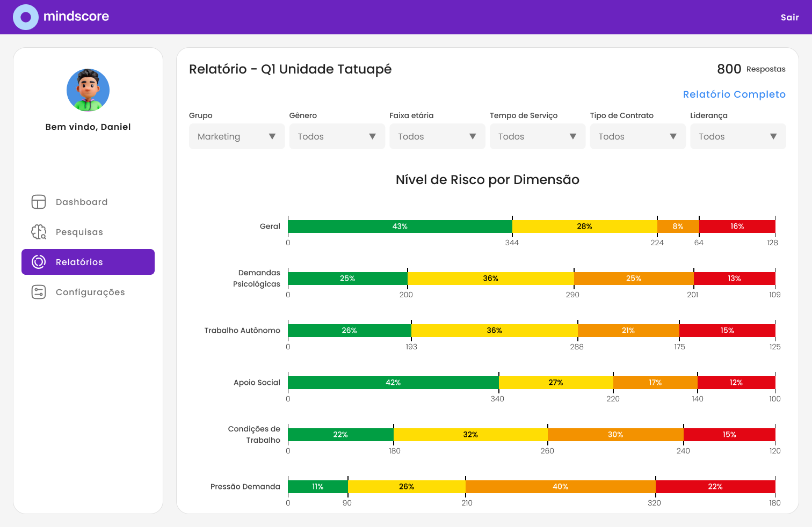Viewport: 812px width, 527px height.
Task: Expand the Liderança filter dropdown
Action: coord(738,136)
